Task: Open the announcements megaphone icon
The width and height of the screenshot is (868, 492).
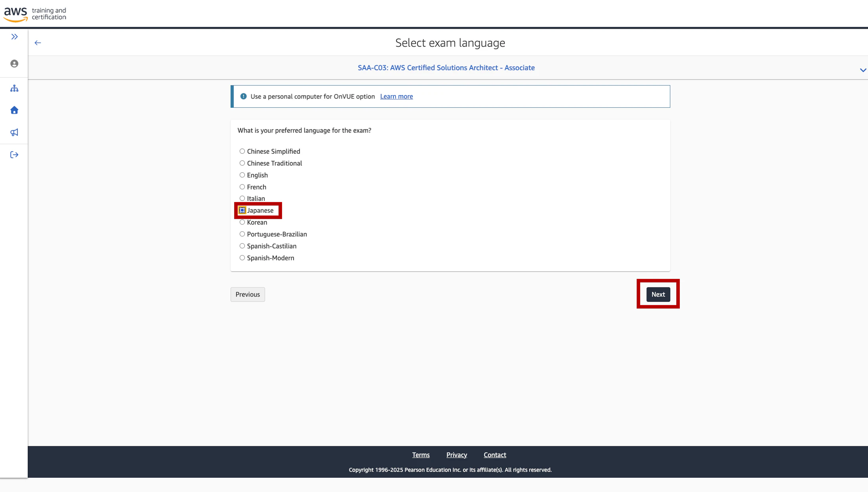Action: pyautogui.click(x=14, y=132)
